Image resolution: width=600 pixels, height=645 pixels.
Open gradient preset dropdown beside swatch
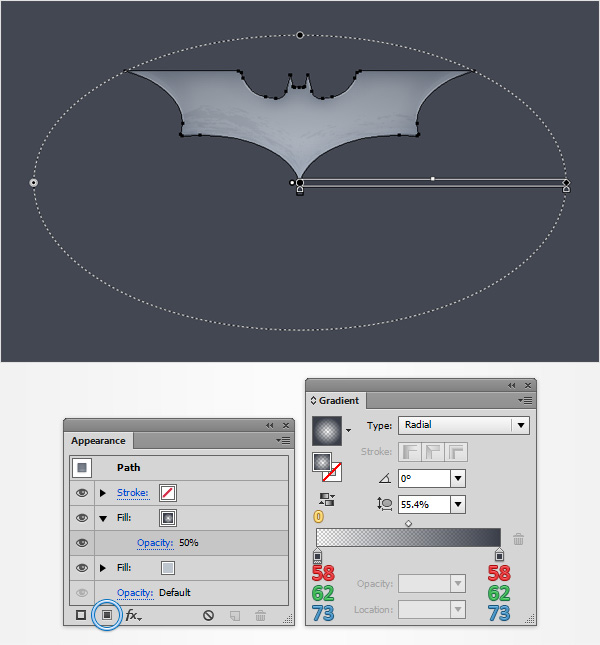coord(349,430)
